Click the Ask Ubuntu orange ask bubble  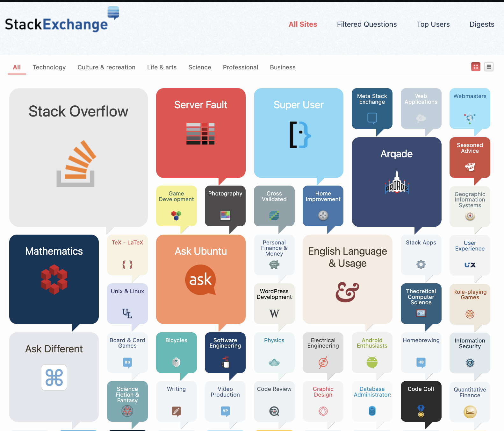pos(200,280)
